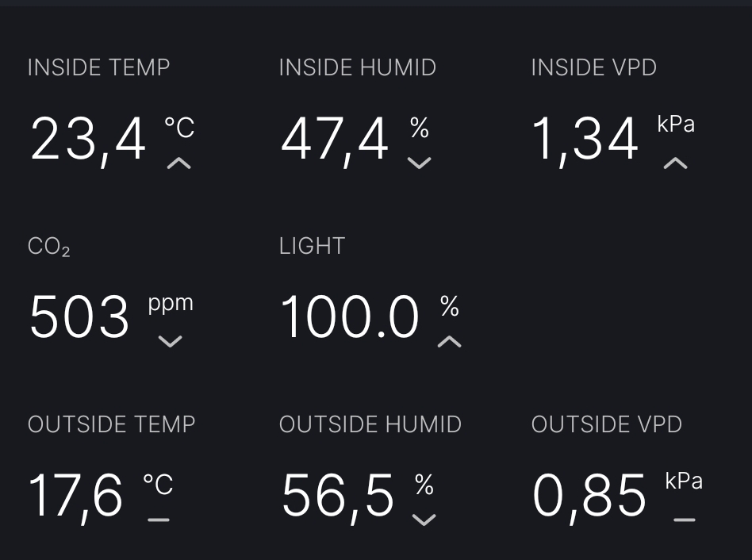Click the 0,85 outside VPD value
The width and height of the screenshot is (752, 560).
click(589, 496)
